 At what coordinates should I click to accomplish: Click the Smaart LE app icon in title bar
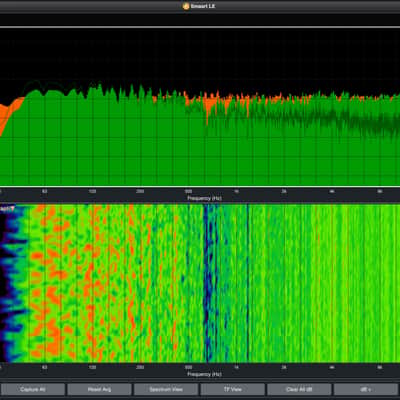point(186,6)
